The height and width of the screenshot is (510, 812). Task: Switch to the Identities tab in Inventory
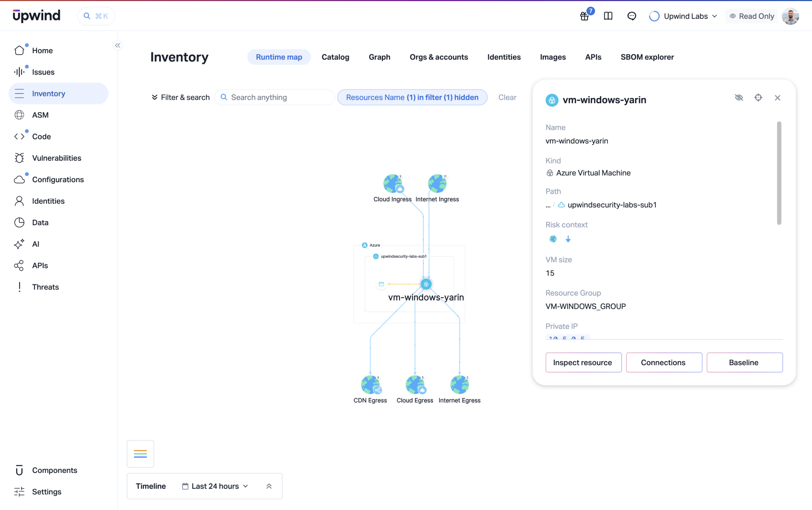(x=504, y=57)
